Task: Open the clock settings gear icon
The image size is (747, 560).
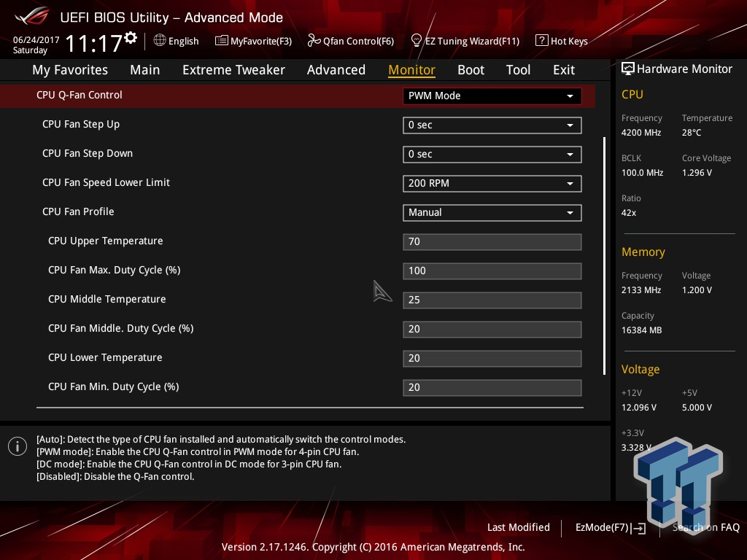Action: 131,38
